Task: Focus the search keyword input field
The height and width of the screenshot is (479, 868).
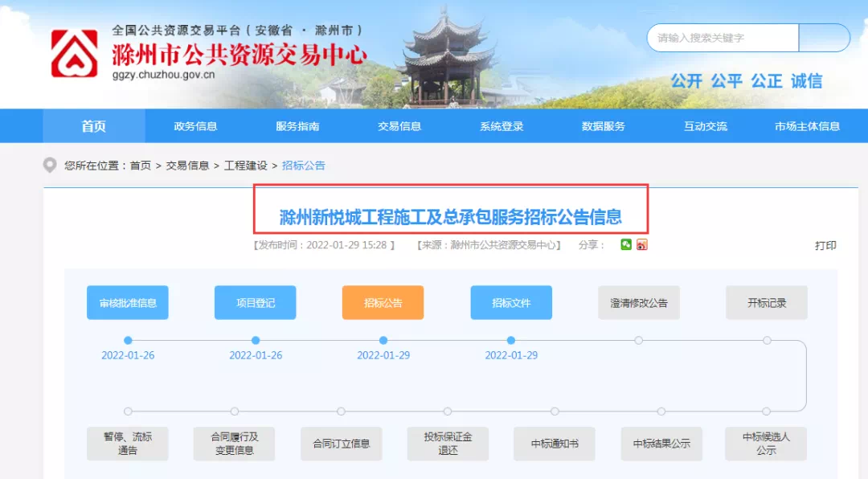Action: (x=723, y=38)
